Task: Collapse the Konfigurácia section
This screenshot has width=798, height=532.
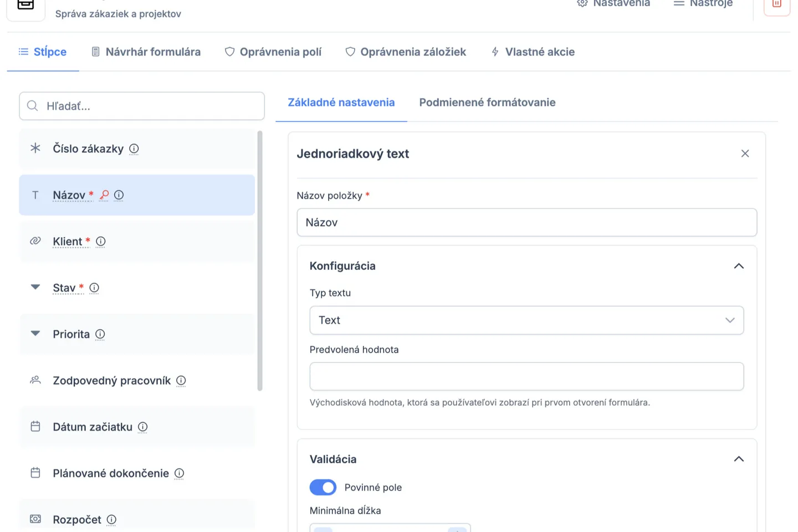Action: 739,266
